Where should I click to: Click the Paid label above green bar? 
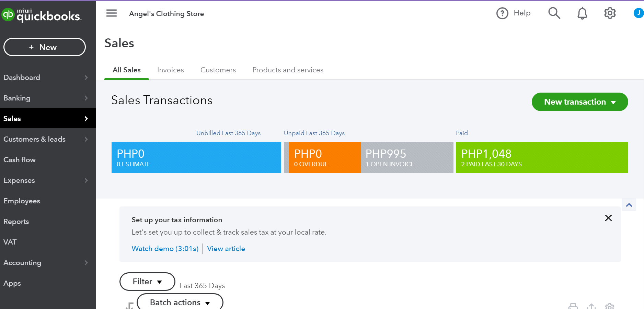[462, 133]
